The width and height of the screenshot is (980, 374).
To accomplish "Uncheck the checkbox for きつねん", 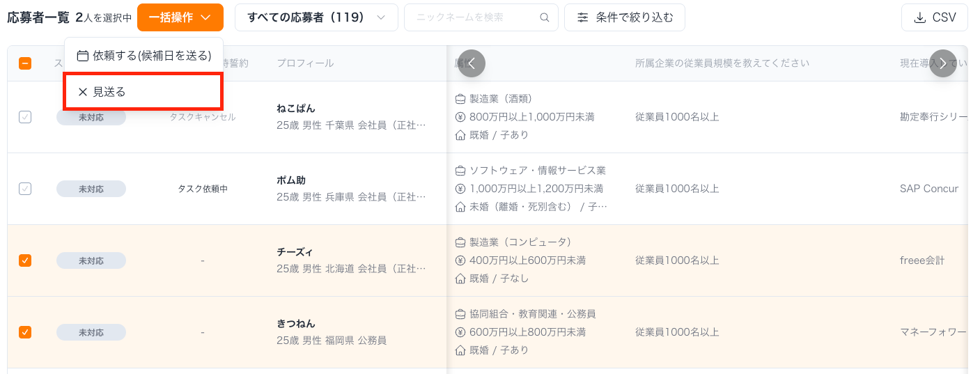I will [25, 332].
